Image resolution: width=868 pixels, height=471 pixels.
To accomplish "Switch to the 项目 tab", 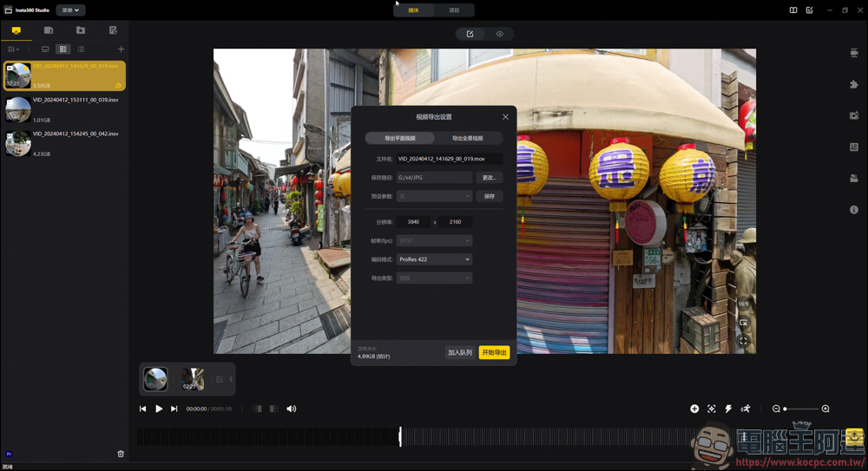I will pos(454,10).
